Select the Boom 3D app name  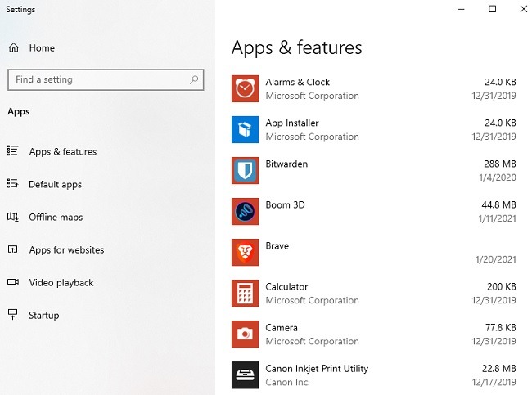pos(286,204)
